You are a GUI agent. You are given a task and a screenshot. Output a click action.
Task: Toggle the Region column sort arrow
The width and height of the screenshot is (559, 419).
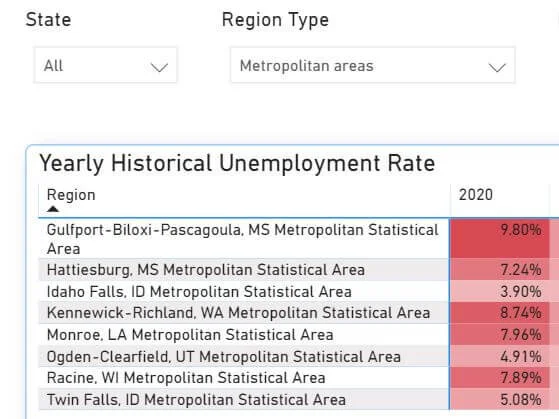(x=53, y=209)
